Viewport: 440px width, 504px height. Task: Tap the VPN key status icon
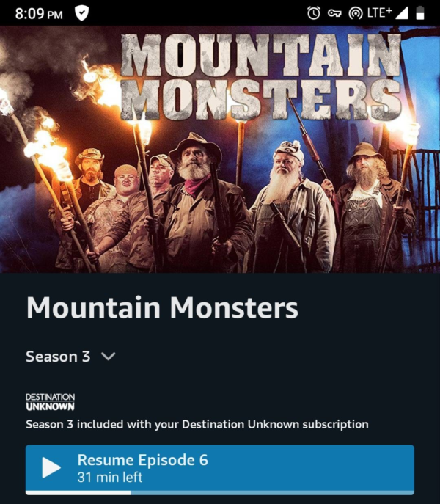coord(334,13)
